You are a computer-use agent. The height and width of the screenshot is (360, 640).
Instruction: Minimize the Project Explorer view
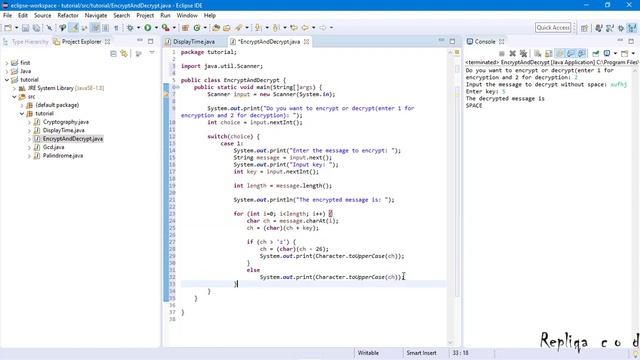140,41
